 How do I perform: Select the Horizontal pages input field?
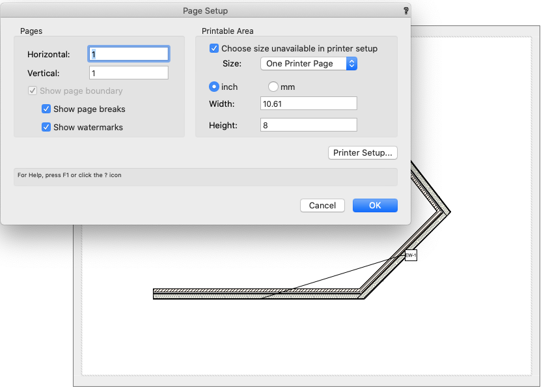click(128, 53)
